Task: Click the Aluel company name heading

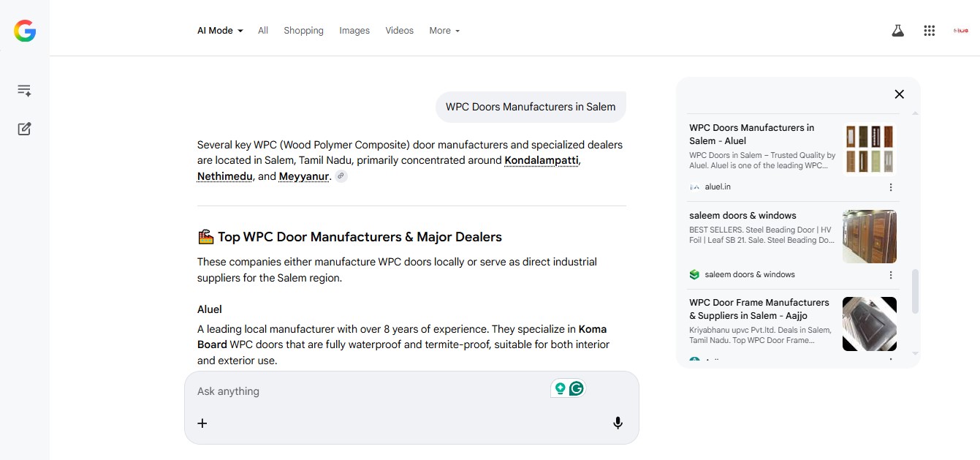Action: 210,309
